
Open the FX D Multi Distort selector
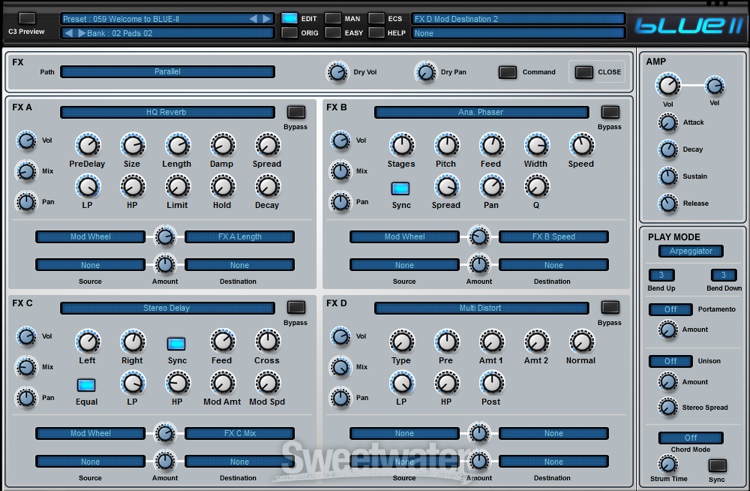[x=481, y=308]
